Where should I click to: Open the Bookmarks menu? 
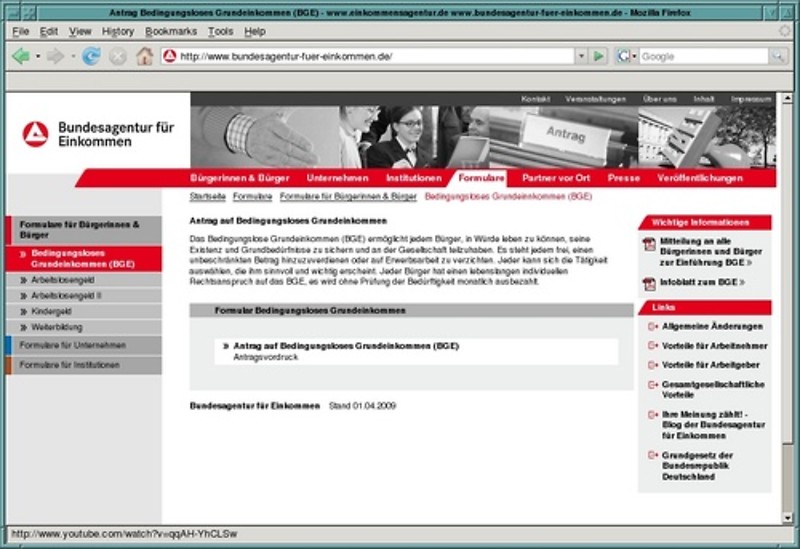coord(171,32)
